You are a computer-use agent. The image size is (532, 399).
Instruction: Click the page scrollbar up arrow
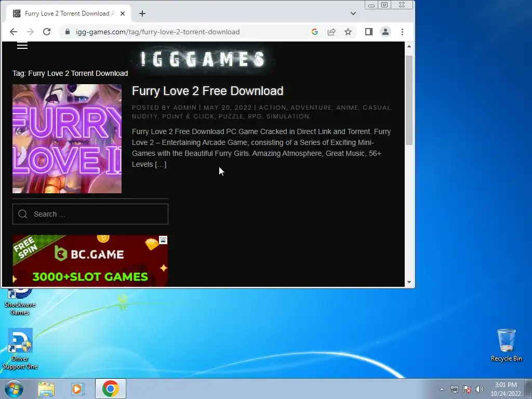[x=409, y=46]
